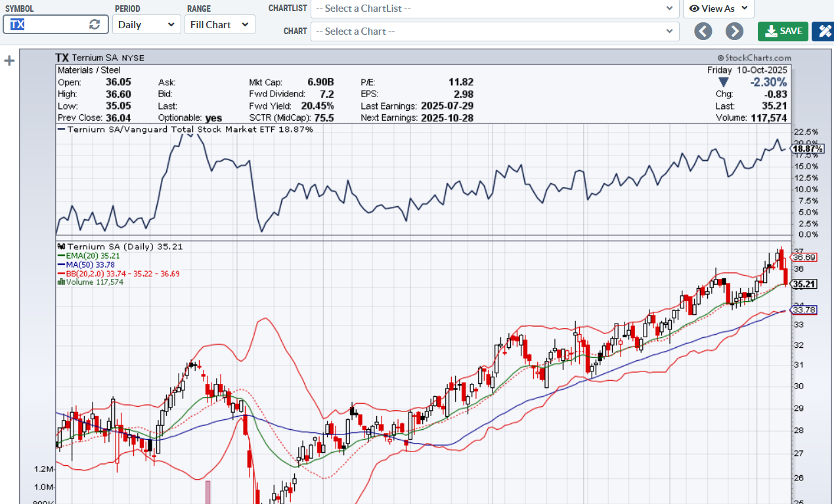834x504 pixels.
Task: Click the download icon on the Save button
Action: click(x=771, y=31)
